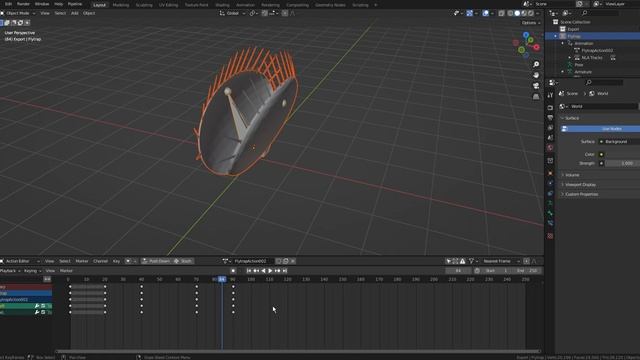Unlink the FlytrapAction002 action with X

tap(293, 261)
